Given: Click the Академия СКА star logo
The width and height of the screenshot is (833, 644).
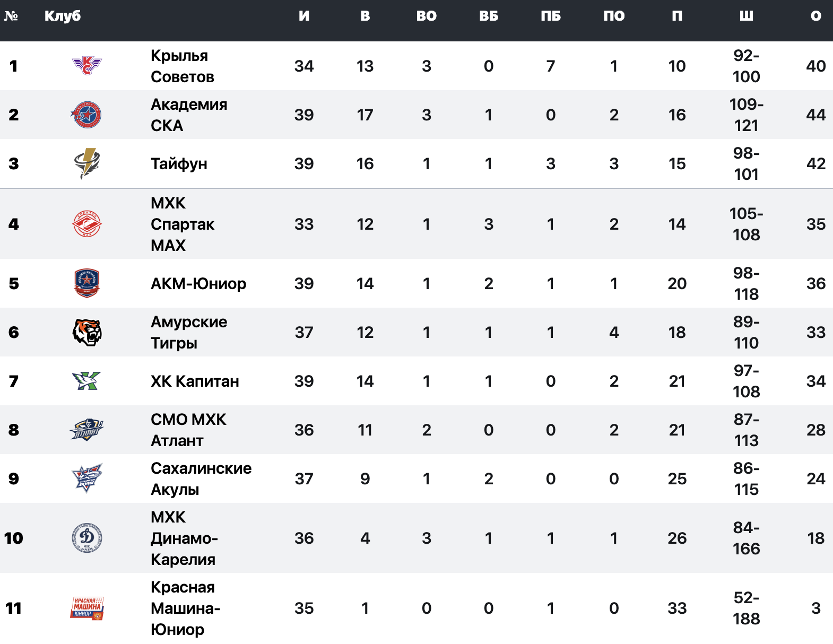Looking at the screenshot, I should click(86, 115).
